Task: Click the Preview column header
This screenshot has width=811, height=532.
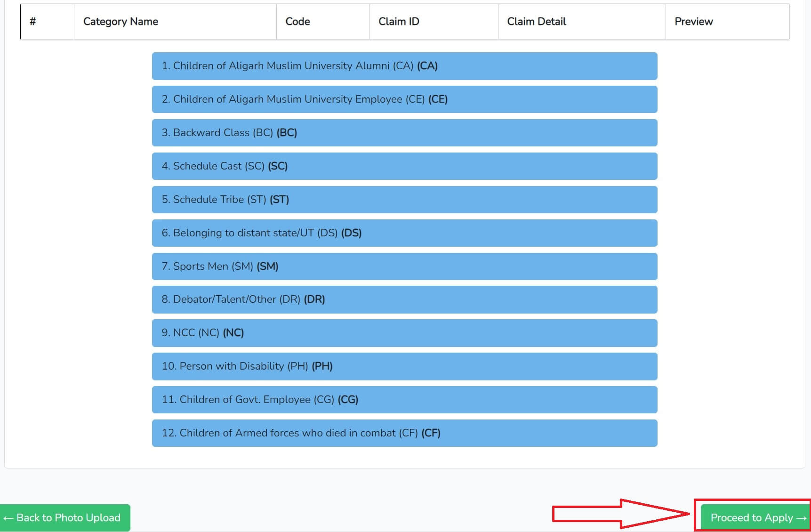Action: (727, 22)
